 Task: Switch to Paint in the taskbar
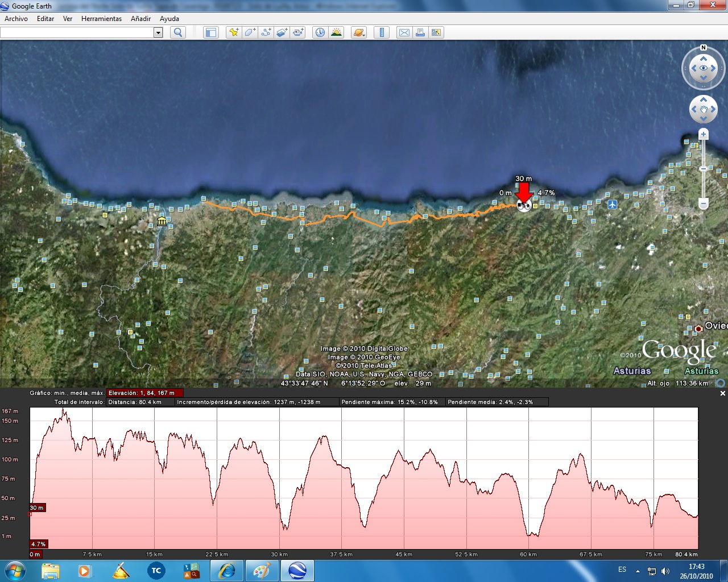point(262,571)
